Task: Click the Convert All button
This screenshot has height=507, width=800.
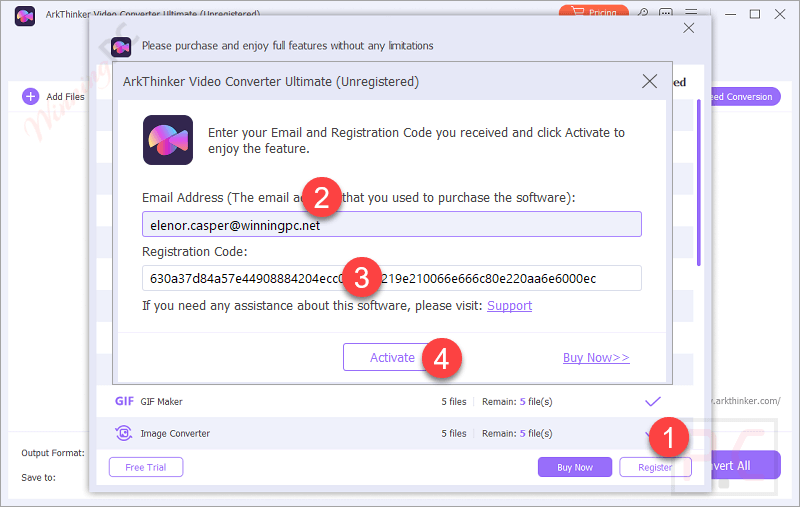Action: pos(744,465)
